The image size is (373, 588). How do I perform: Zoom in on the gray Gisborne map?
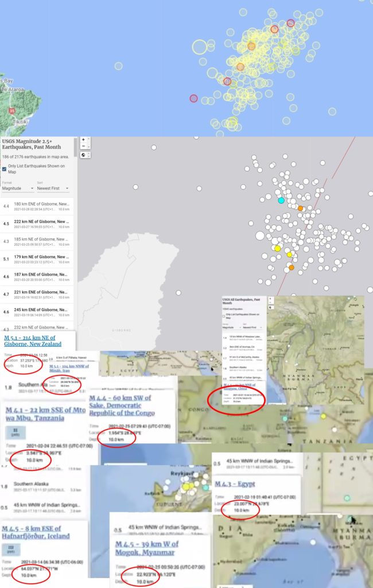tap(83, 140)
